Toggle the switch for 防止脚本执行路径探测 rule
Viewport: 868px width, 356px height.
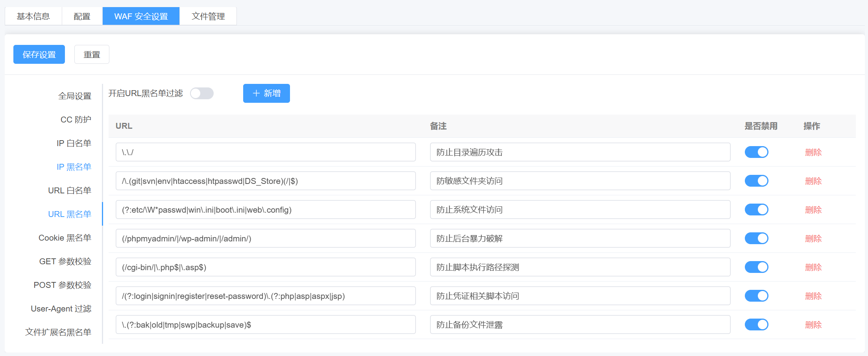pos(756,267)
